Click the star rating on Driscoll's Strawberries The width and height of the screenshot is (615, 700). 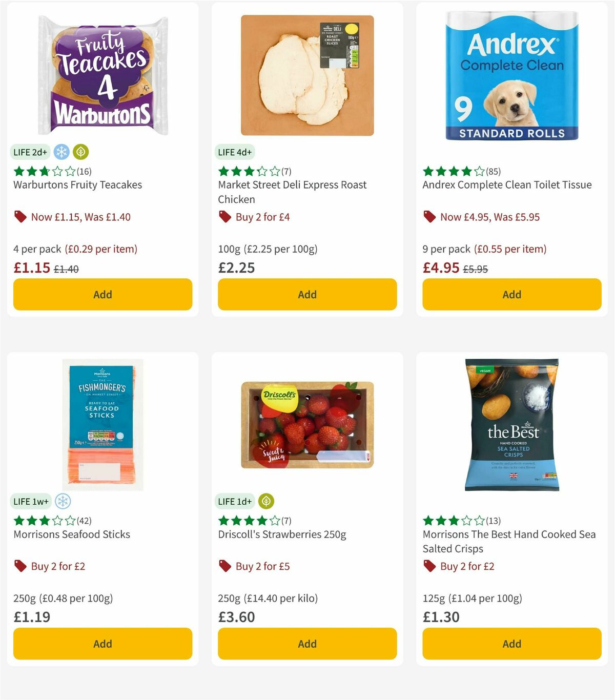point(245,521)
